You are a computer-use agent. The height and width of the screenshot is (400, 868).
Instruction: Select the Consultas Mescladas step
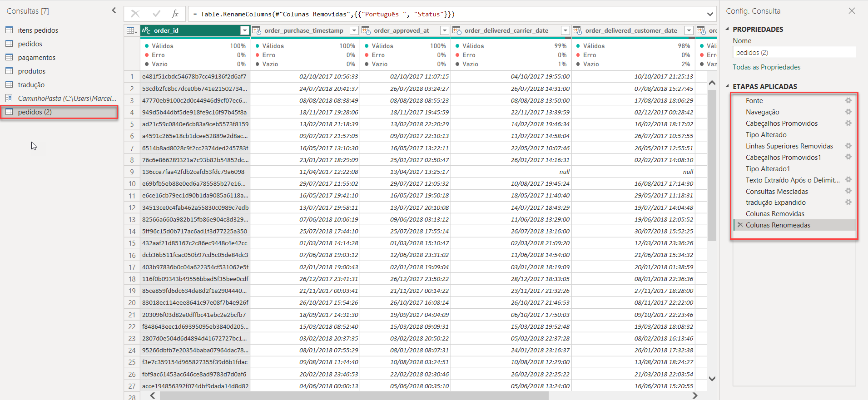[777, 192]
